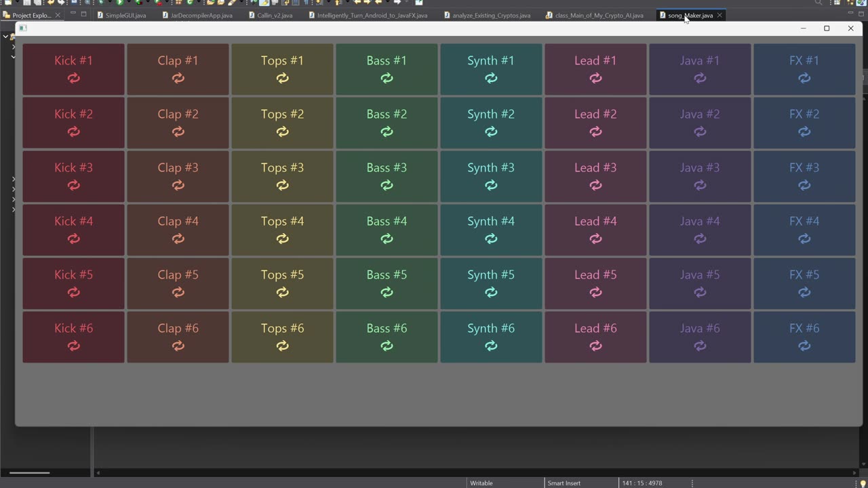
Task: Click the loop icon under Synth #3
Action: click(492, 185)
